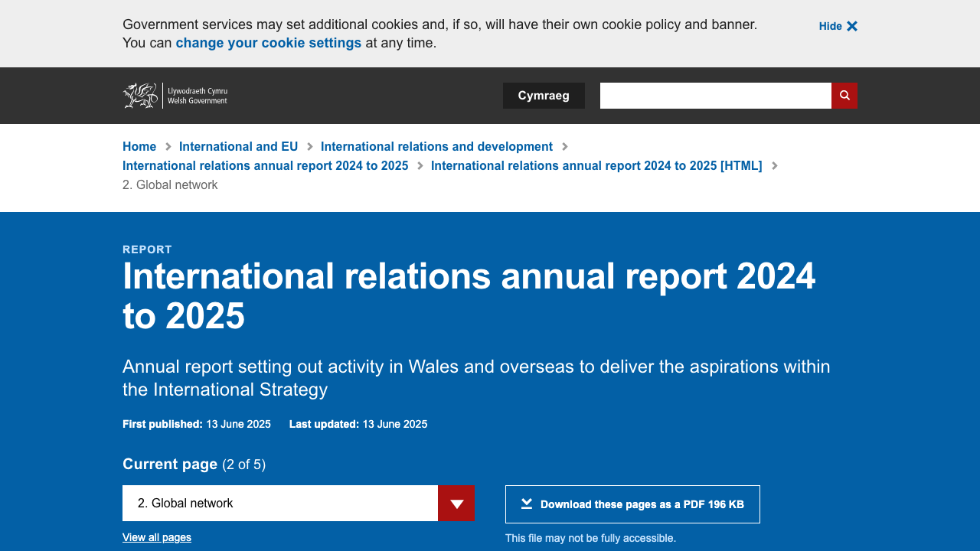
Task: Open the annual report [HTML] breadcrumb link
Action: pyautogui.click(x=596, y=165)
